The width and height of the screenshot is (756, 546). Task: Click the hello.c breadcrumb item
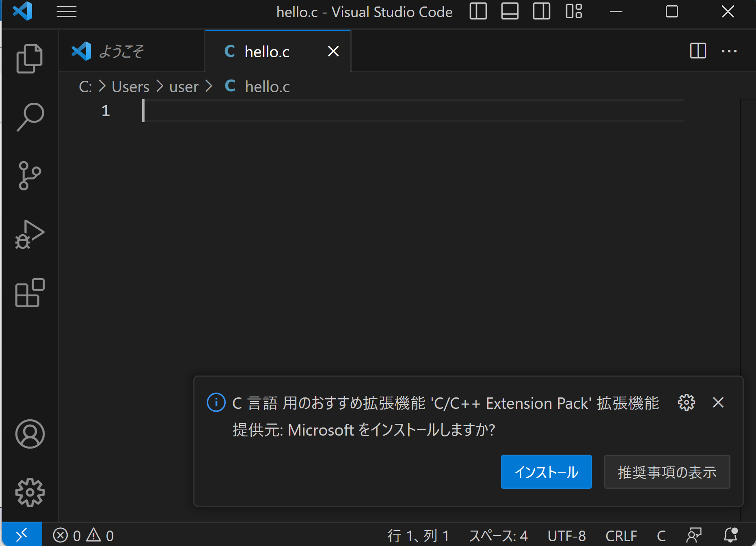[x=257, y=87]
